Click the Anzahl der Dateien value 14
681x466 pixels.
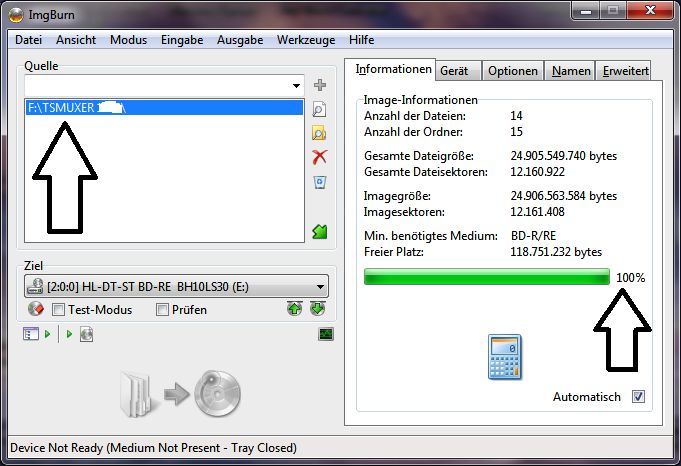pyautogui.click(x=516, y=116)
